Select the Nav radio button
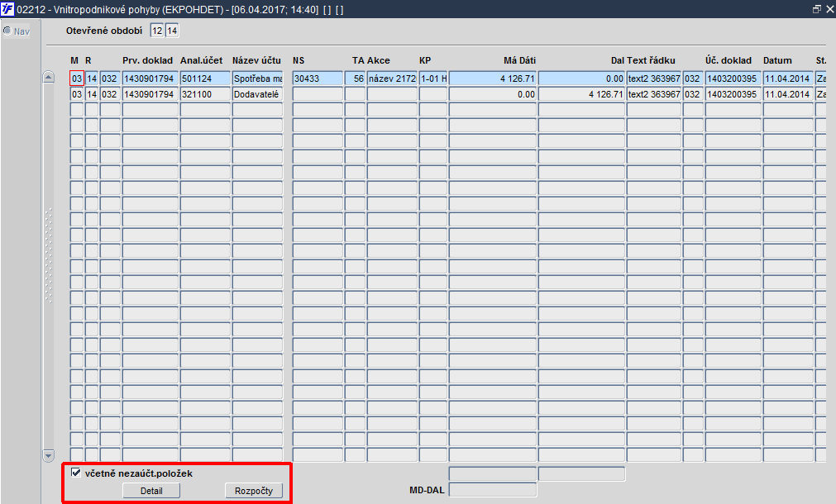The width and height of the screenshot is (836, 504). click(x=7, y=31)
